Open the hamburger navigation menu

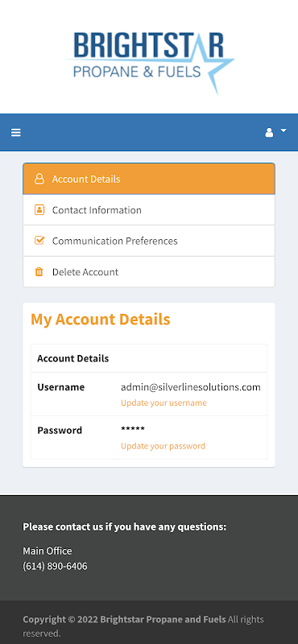15,132
